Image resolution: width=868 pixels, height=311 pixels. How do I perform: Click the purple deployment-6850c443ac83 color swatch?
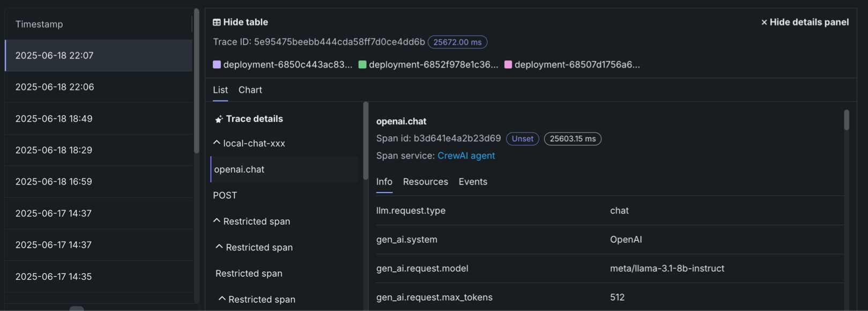pyautogui.click(x=217, y=65)
